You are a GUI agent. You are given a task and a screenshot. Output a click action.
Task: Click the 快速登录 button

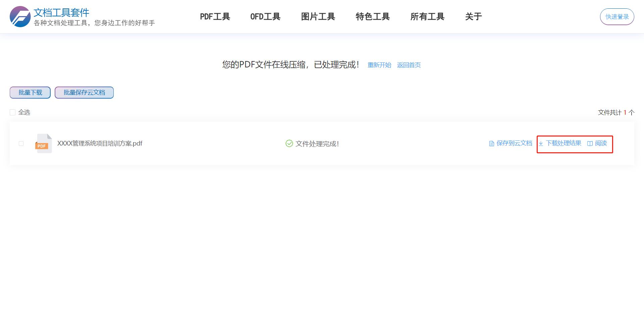(x=616, y=16)
